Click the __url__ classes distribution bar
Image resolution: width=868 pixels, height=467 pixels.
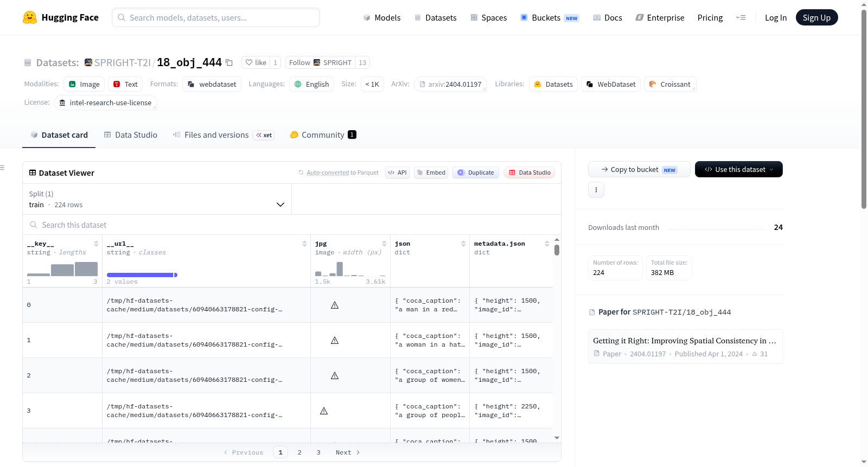pyautogui.click(x=142, y=275)
